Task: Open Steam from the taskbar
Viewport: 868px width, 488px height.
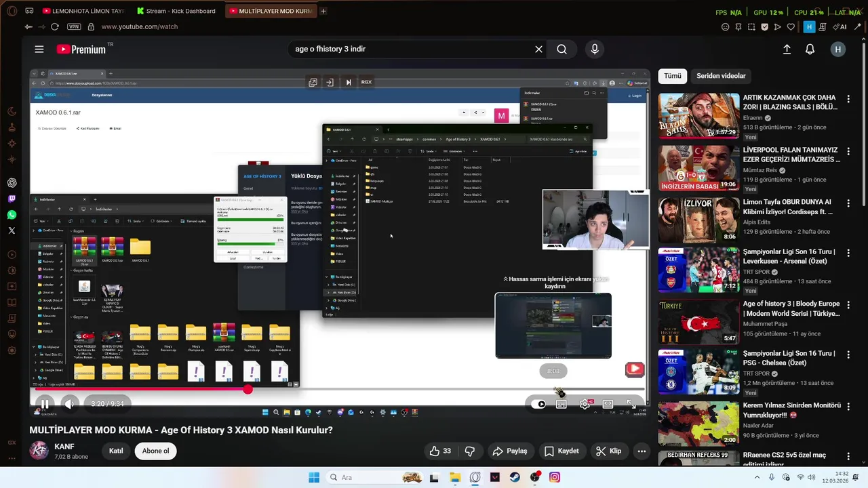Action: [x=515, y=477]
